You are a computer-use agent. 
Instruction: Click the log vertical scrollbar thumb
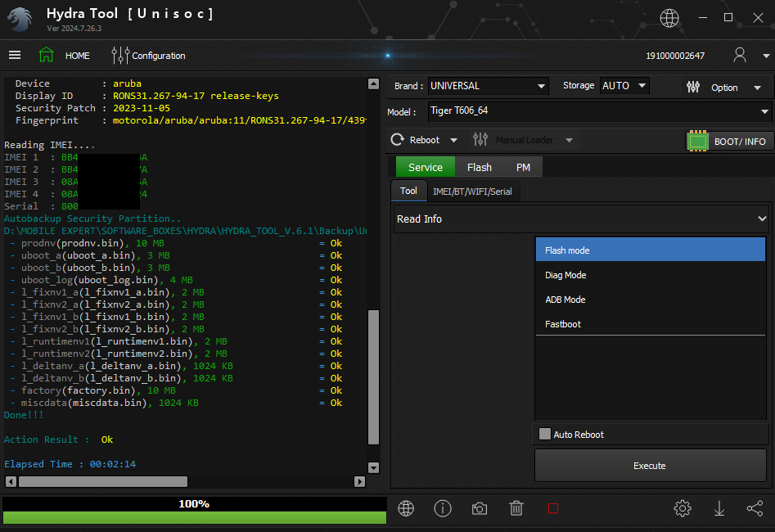click(374, 377)
